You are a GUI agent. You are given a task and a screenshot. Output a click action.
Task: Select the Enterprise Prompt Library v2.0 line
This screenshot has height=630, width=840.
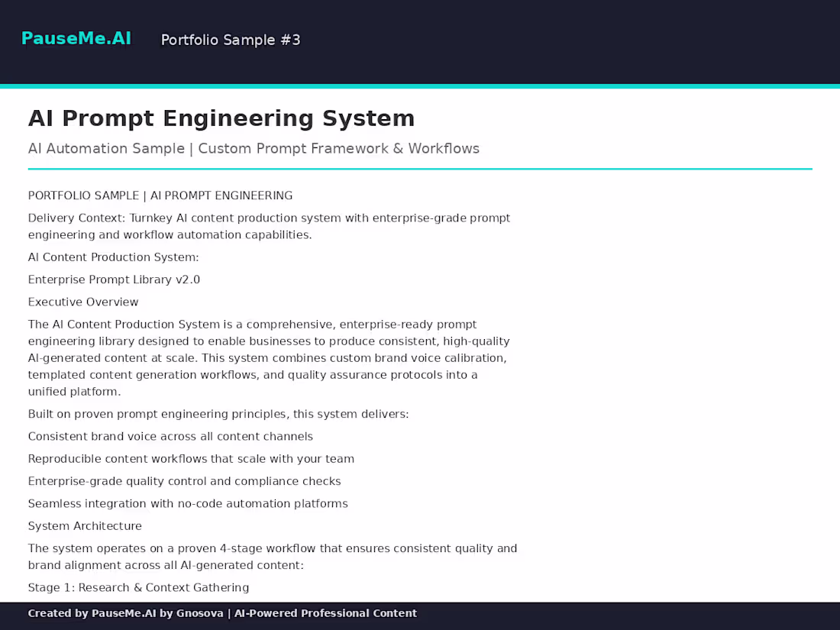(x=114, y=279)
